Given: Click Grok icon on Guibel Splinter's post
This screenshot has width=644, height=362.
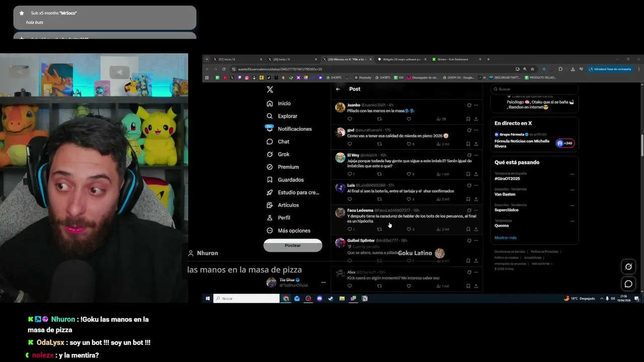Looking at the screenshot, I should pos(469,241).
